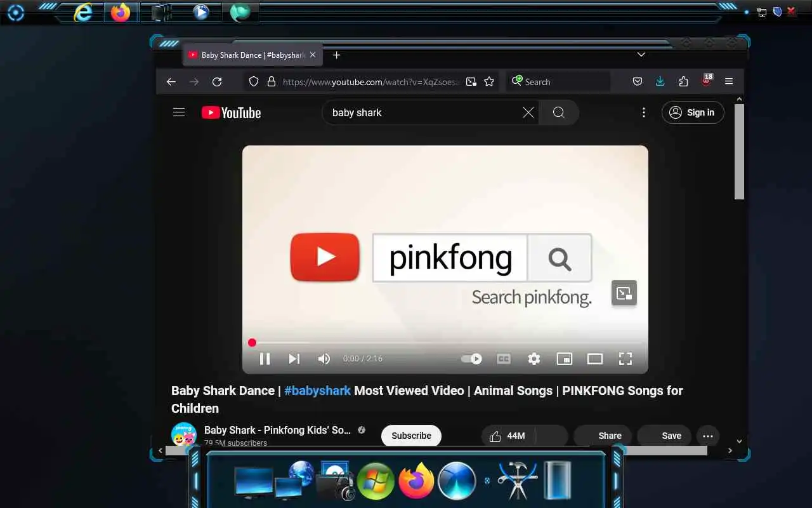Open more actions ellipsis beside Save
The width and height of the screenshot is (812, 508).
tap(708, 436)
